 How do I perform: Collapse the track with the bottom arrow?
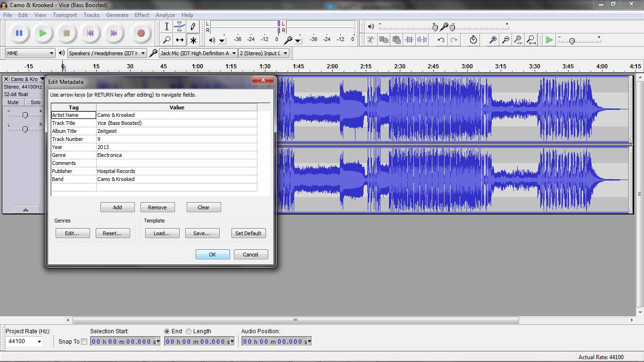point(25,210)
